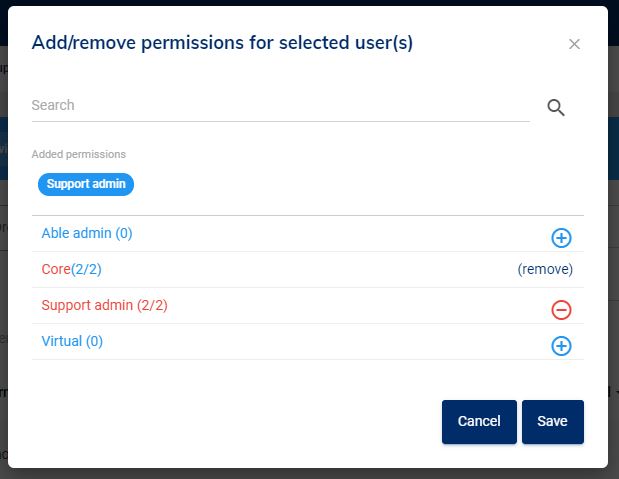Close the permissions dialog with X
619x479 pixels.
(574, 44)
